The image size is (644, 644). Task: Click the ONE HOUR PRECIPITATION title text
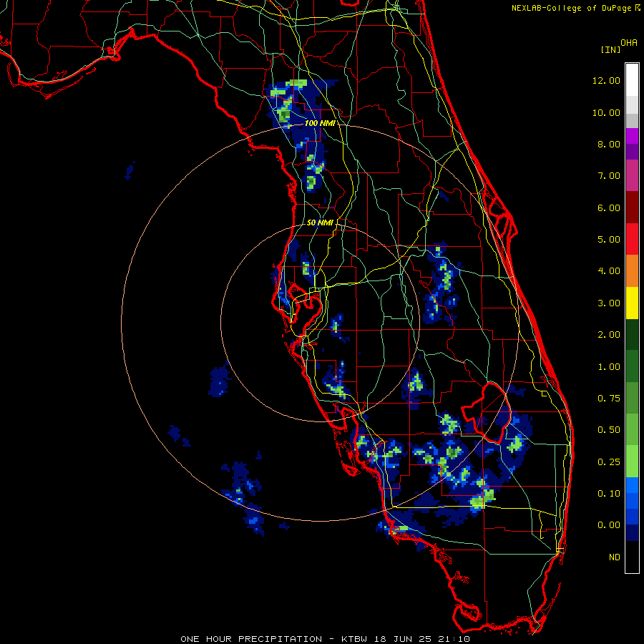coord(251,639)
